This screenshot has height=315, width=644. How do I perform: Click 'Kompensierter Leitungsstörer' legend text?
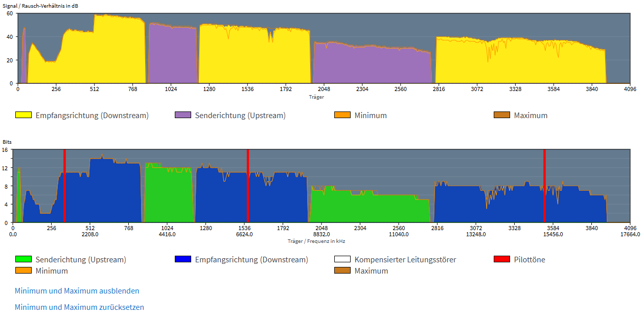tap(405, 259)
